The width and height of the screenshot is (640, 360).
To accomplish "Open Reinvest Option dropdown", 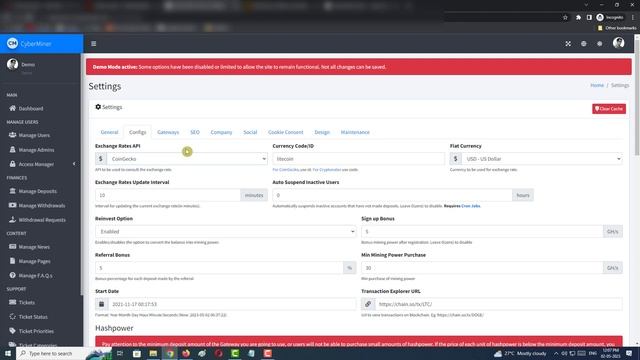I will pos(225,231).
